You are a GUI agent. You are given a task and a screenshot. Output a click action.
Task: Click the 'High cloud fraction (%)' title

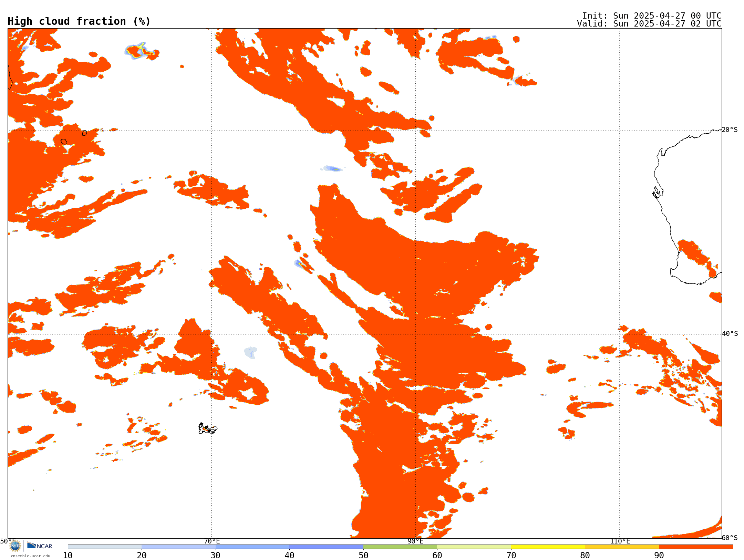pos(79,21)
